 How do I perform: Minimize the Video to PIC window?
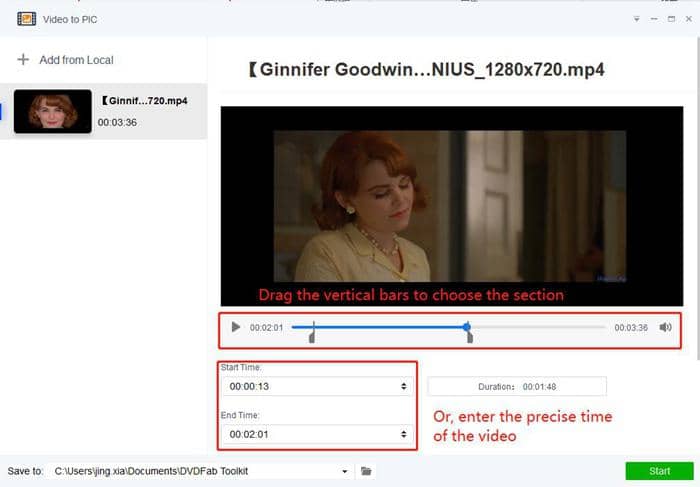point(654,19)
